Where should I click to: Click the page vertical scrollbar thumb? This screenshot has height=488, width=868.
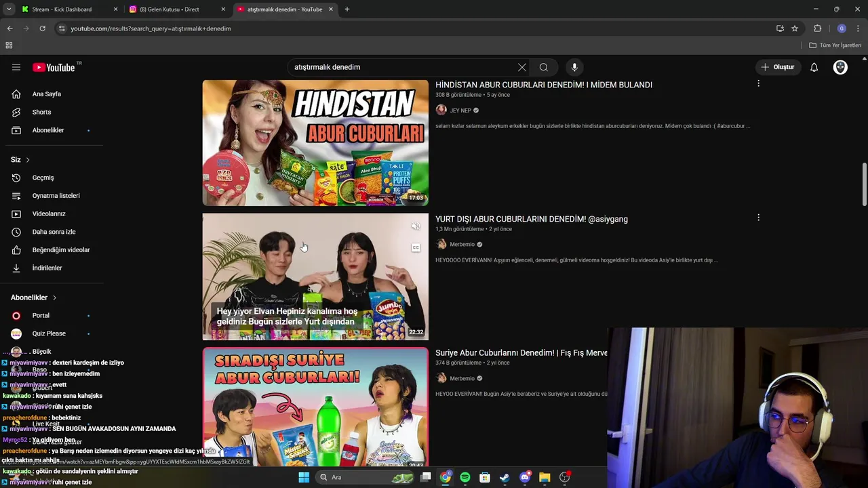[863, 184]
